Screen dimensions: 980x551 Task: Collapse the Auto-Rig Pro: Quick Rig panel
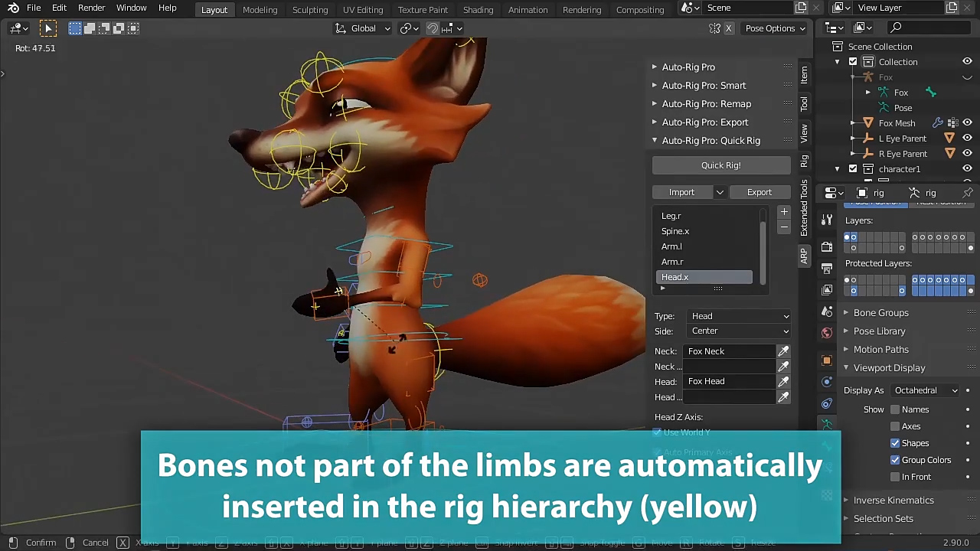(710, 141)
